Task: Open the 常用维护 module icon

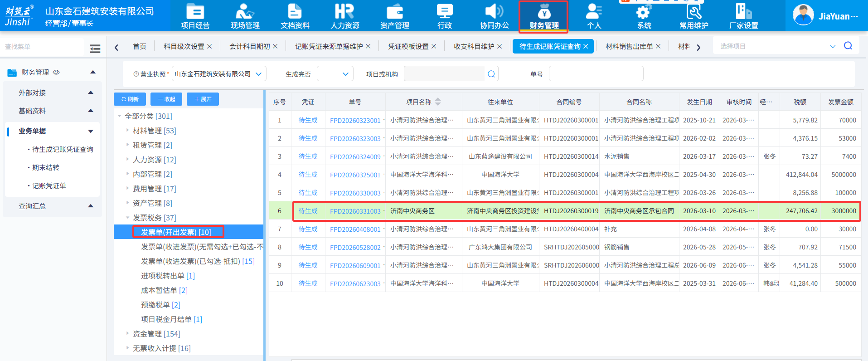Action: tap(693, 16)
